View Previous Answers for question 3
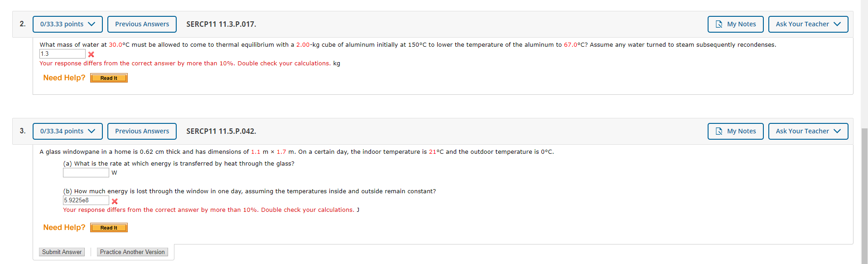This screenshot has height=264, width=868. tap(142, 131)
